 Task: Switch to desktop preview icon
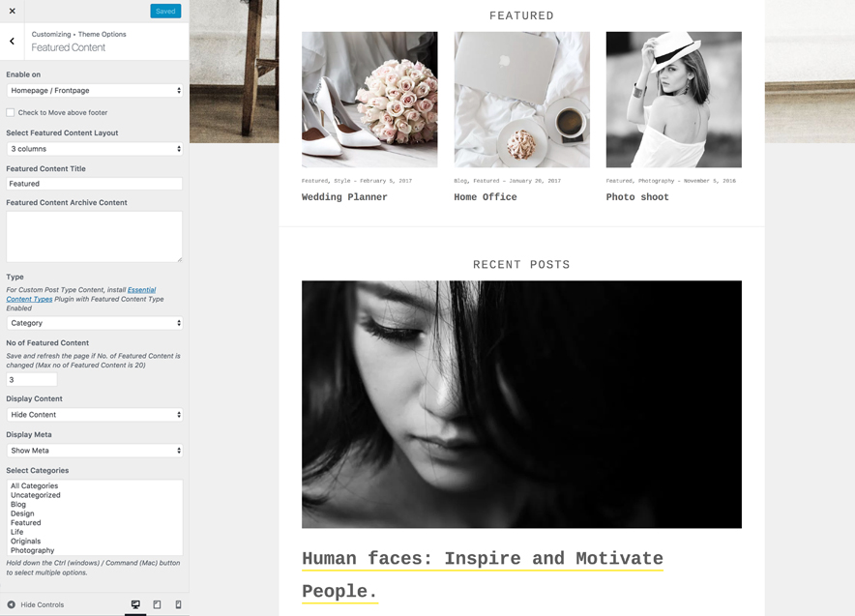pos(135,604)
